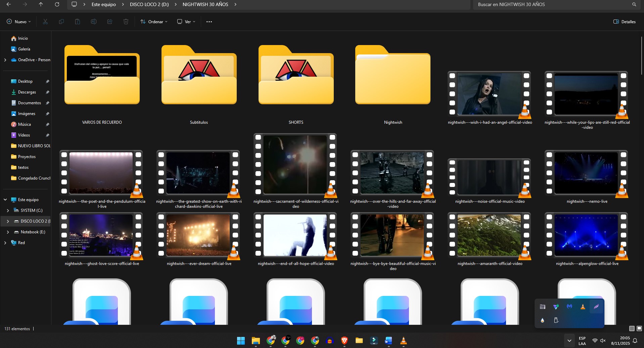Switch to details list view in status bar
The width and height of the screenshot is (644, 348).
632,328
